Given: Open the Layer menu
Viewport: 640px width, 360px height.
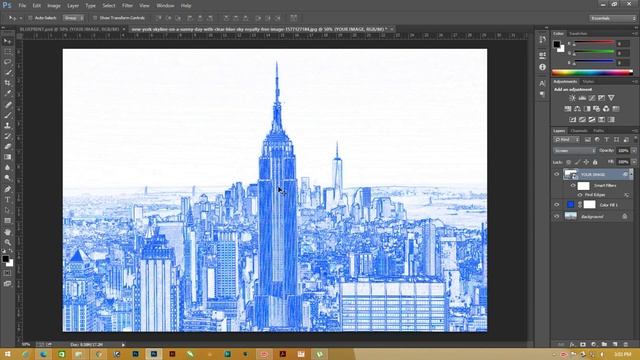Looking at the screenshot, I should click(x=73, y=6).
